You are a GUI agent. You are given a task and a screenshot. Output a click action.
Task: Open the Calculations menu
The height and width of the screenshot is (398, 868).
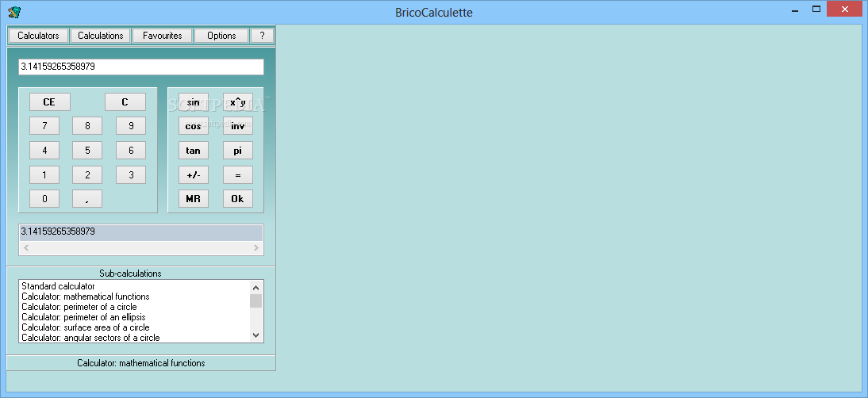(100, 36)
